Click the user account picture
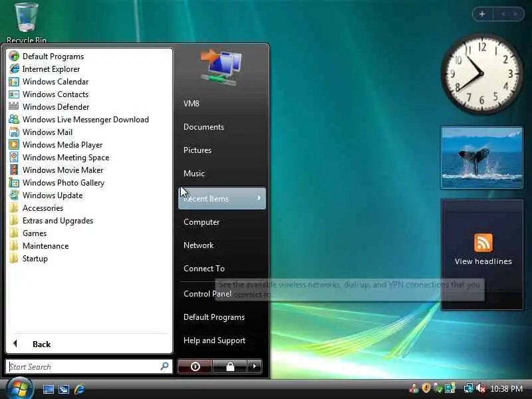 221,67
